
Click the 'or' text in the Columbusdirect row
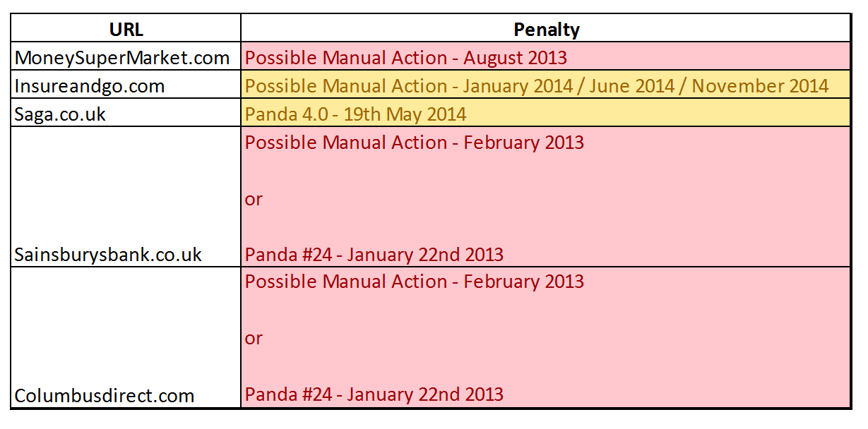click(x=254, y=339)
